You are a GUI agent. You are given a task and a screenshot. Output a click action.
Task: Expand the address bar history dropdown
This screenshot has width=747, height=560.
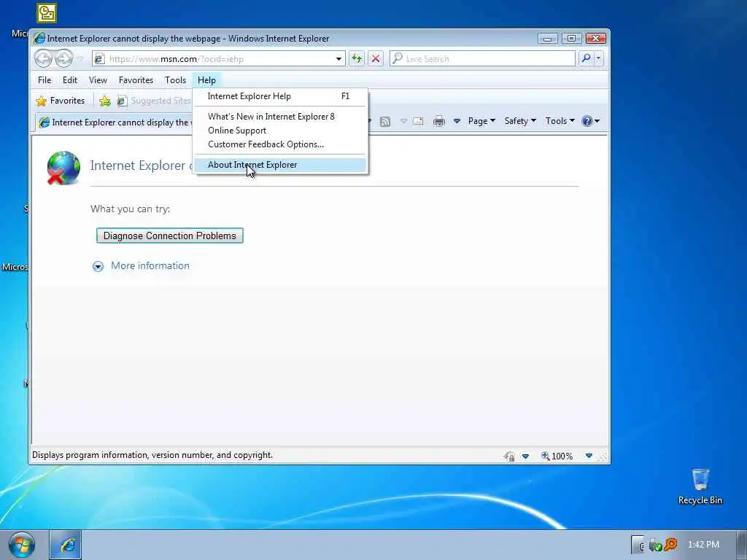(x=338, y=59)
